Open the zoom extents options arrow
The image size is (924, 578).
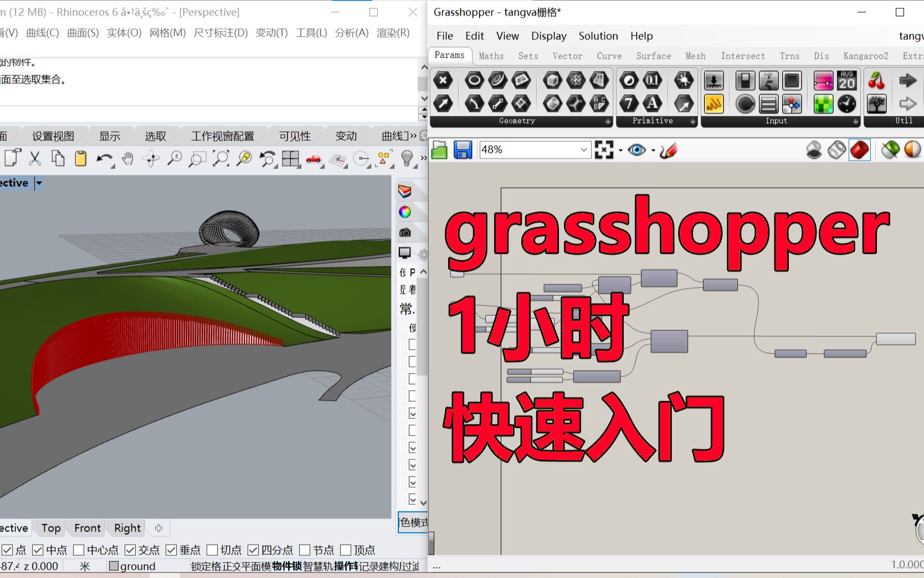click(x=620, y=151)
